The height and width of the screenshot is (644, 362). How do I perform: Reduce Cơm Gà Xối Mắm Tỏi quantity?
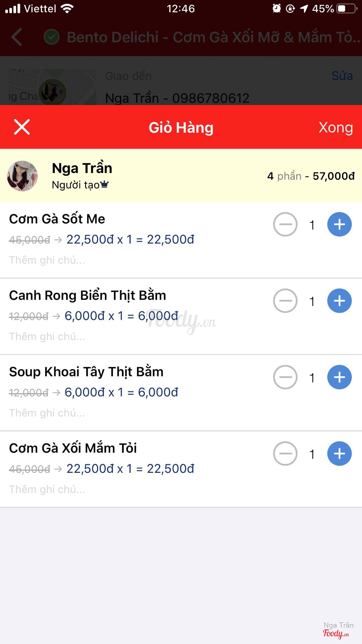pos(285,454)
